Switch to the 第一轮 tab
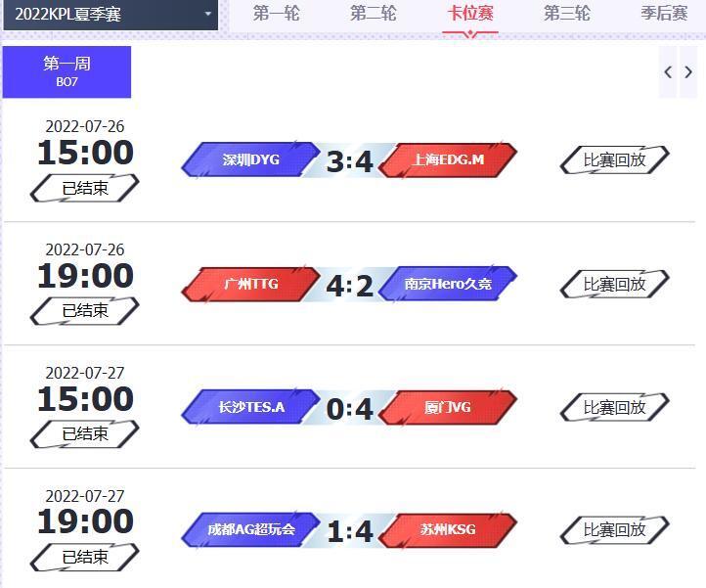Screen dimensions: 706x588 pos(276,14)
